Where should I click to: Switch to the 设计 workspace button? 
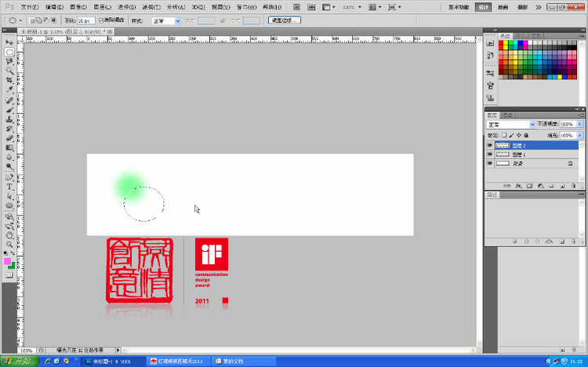coord(483,7)
